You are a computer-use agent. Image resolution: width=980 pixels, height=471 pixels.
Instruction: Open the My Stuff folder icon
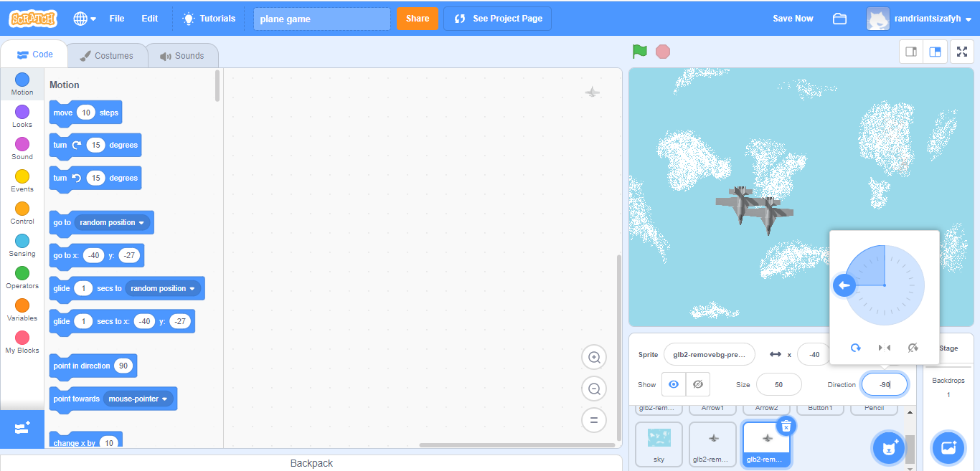point(840,19)
